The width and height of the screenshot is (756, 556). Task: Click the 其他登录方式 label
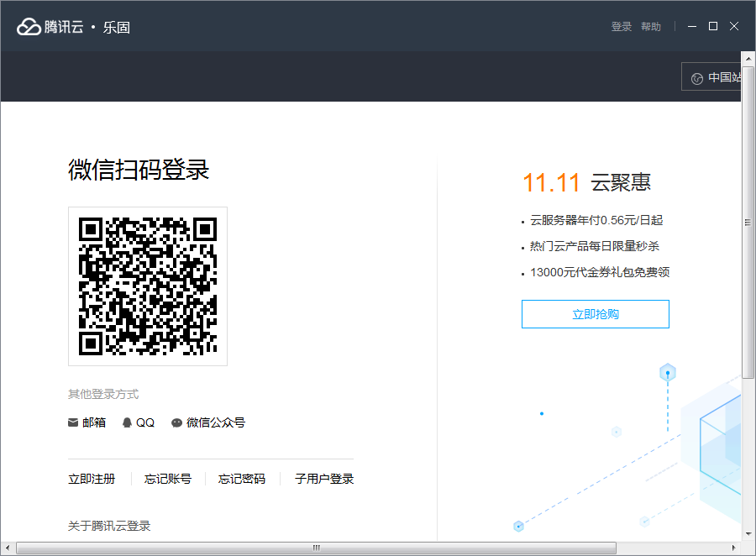(103, 395)
